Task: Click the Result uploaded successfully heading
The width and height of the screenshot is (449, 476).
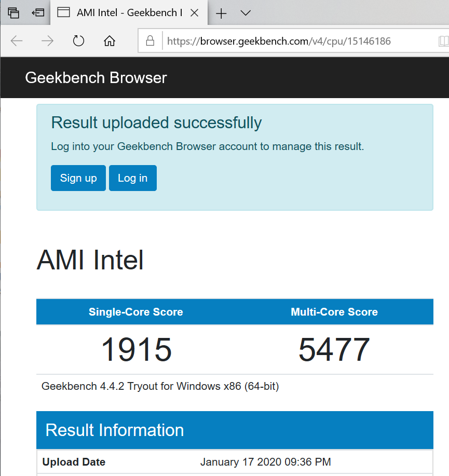Action: pos(156,123)
